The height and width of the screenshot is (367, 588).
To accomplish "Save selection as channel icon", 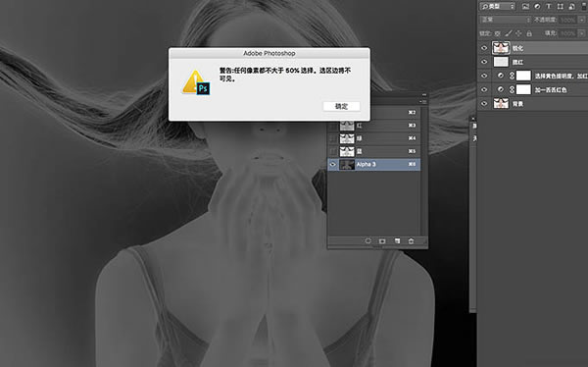I will [x=382, y=241].
